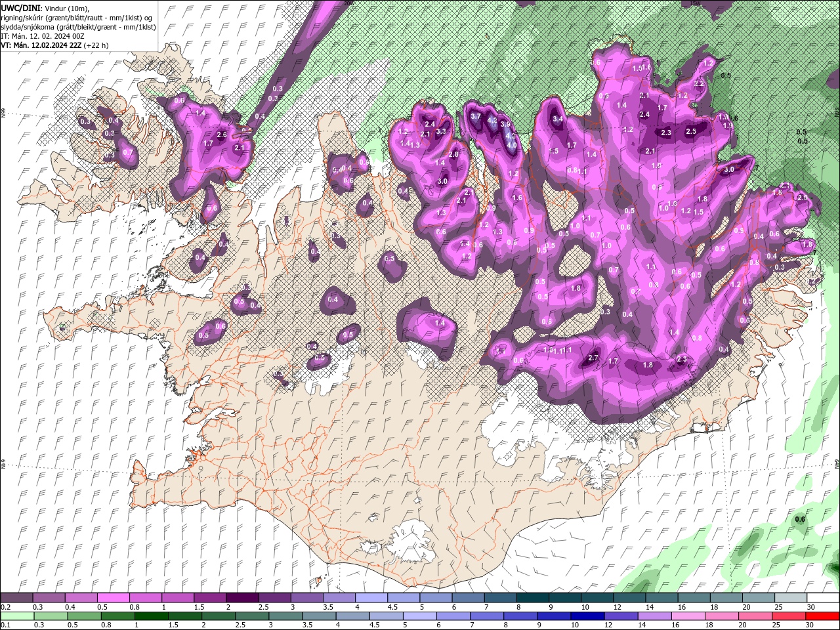This screenshot has height=630, width=840.
Task: Click the 0.6 rain value over the southeast sea
Action: tap(800, 520)
